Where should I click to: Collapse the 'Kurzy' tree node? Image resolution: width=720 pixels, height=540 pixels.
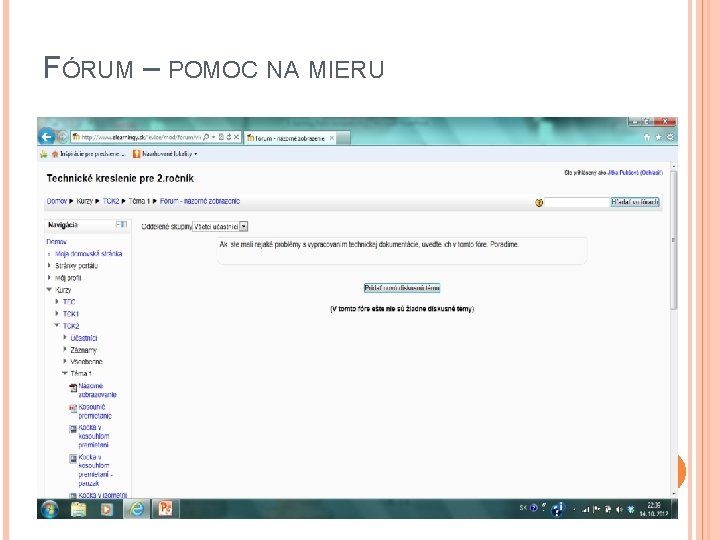click(49, 290)
